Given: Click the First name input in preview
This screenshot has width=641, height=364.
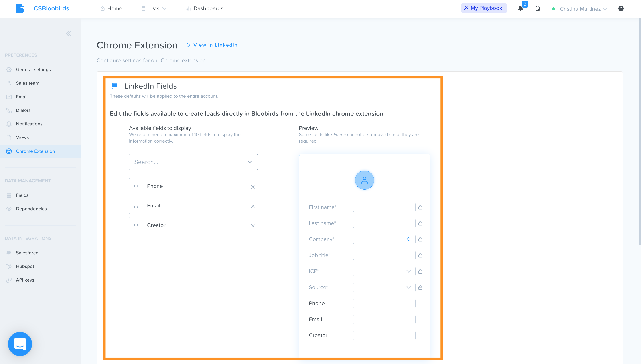Looking at the screenshot, I should (x=384, y=207).
